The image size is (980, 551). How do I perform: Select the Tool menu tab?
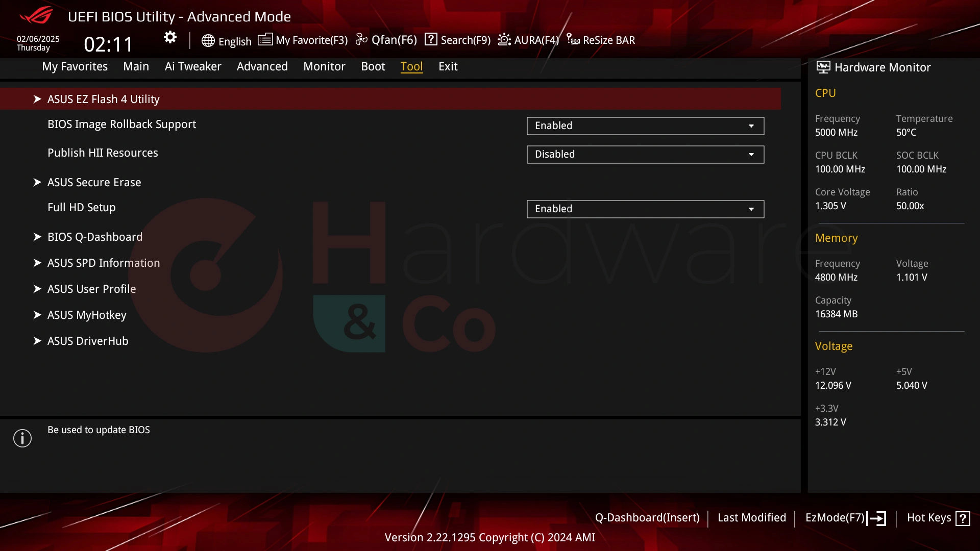(x=412, y=66)
